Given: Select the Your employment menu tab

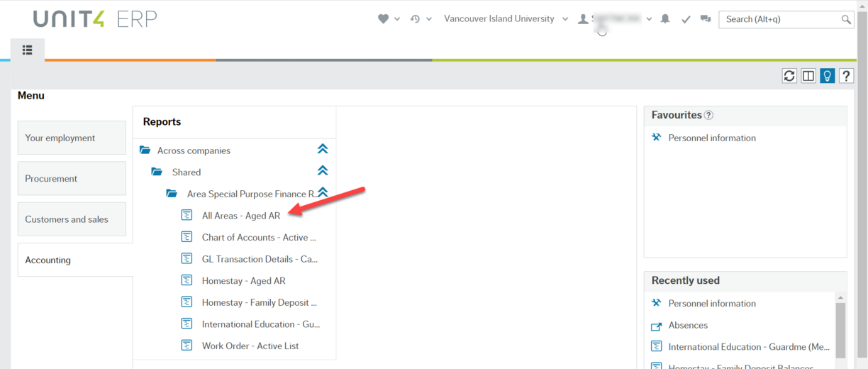Looking at the screenshot, I should (72, 138).
